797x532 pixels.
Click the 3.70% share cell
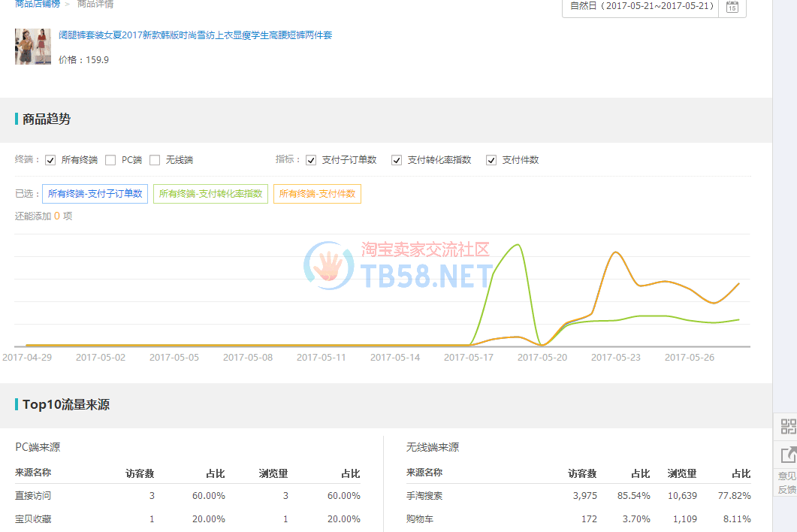click(636, 518)
